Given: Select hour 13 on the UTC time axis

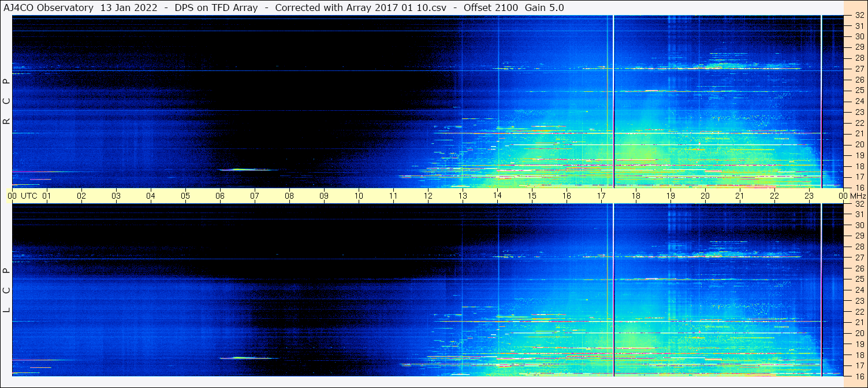Looking at the screenshot, I should [x=463, y=196].
